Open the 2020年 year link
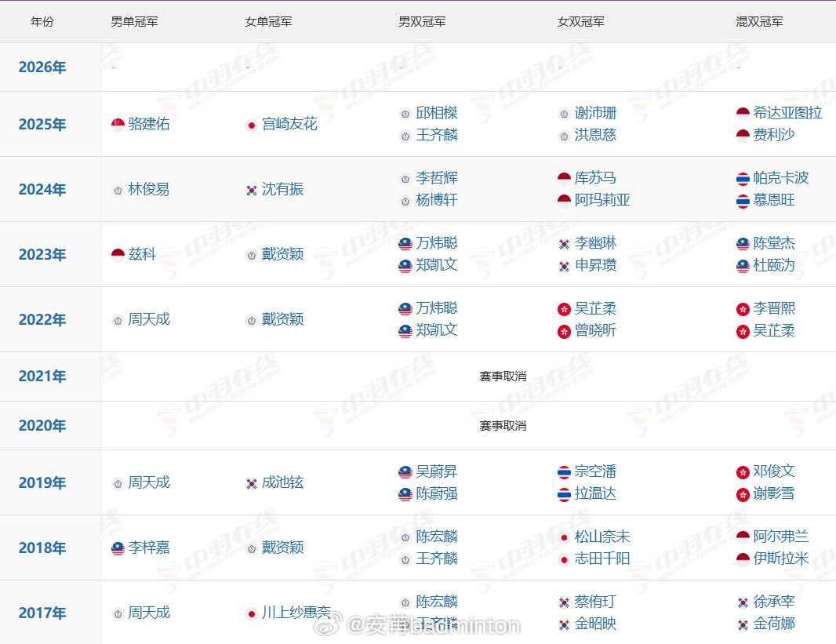836x644 pixels. [42, 425]
